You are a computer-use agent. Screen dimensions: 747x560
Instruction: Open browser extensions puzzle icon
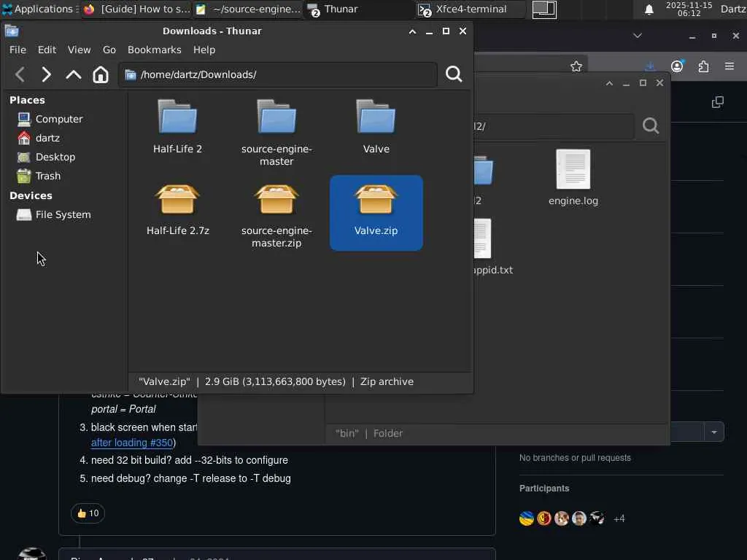[x=703, y=66]
